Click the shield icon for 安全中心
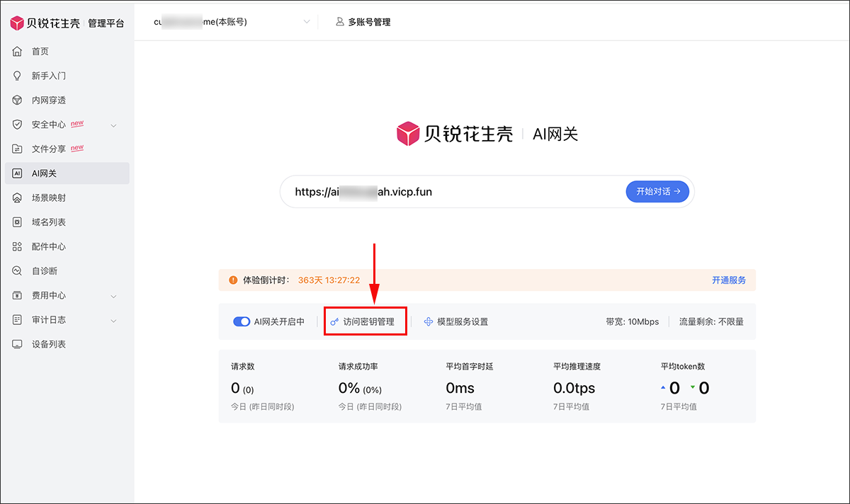This screenshot has width=850, height=504. pos(18,125)
